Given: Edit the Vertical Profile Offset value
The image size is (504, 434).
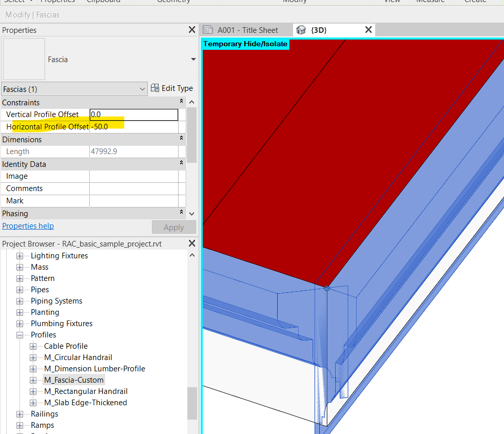Looking at the screenshot, I should click(x=133, y=114).
